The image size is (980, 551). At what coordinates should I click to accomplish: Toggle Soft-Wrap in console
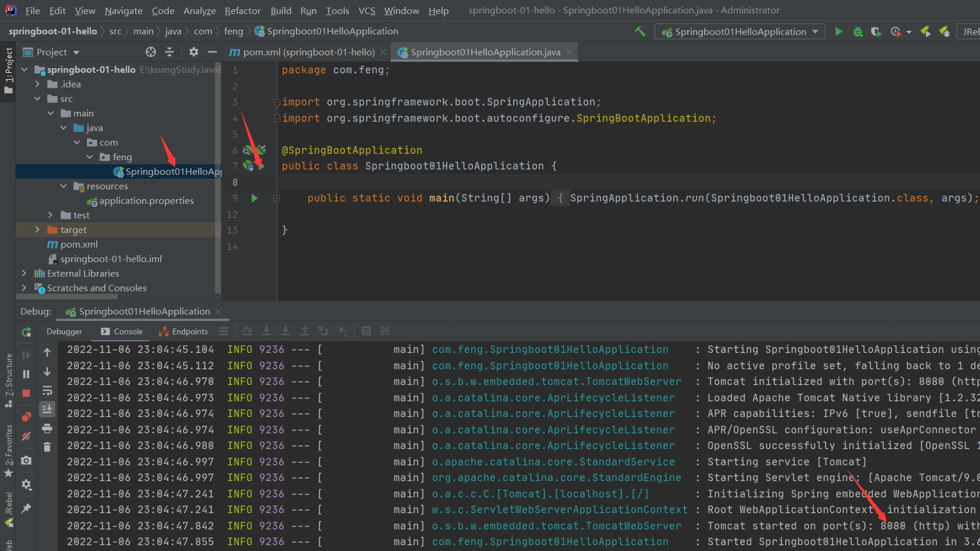point(47,390)
